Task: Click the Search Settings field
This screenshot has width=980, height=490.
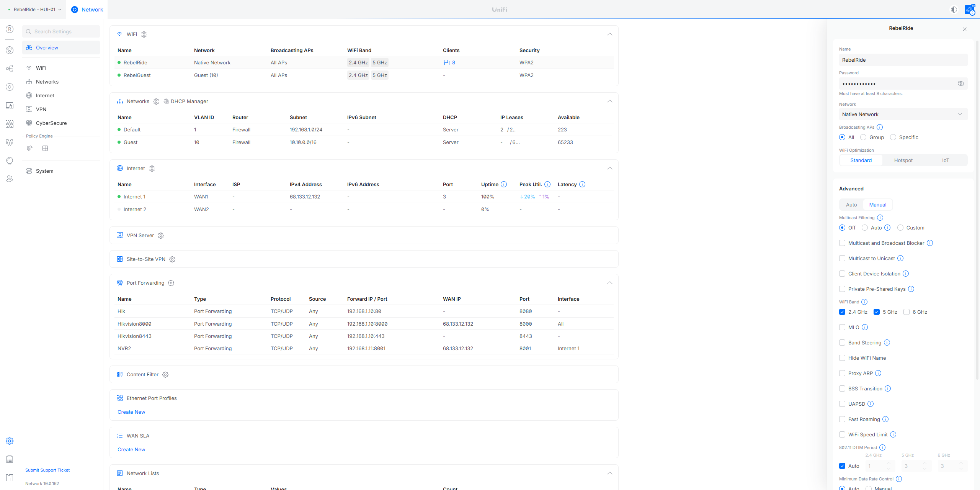Action: click(61, 31)
